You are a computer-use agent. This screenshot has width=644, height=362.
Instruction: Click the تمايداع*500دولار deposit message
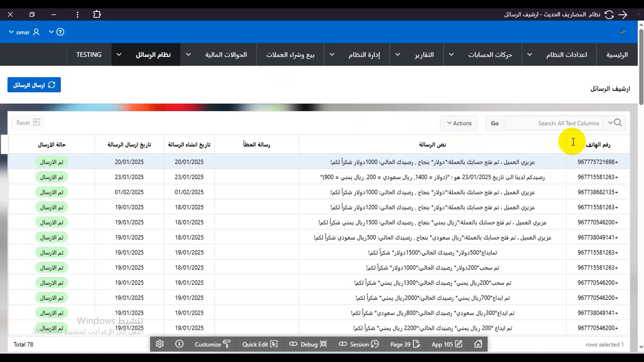432,252
